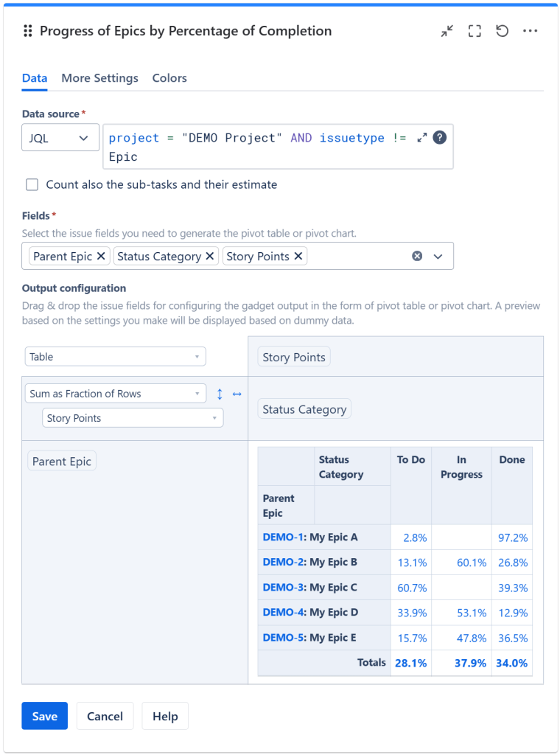The width and height of the screenshot is (560, 755).
Task: Open the Table output type dropdown
Action: 115,357
